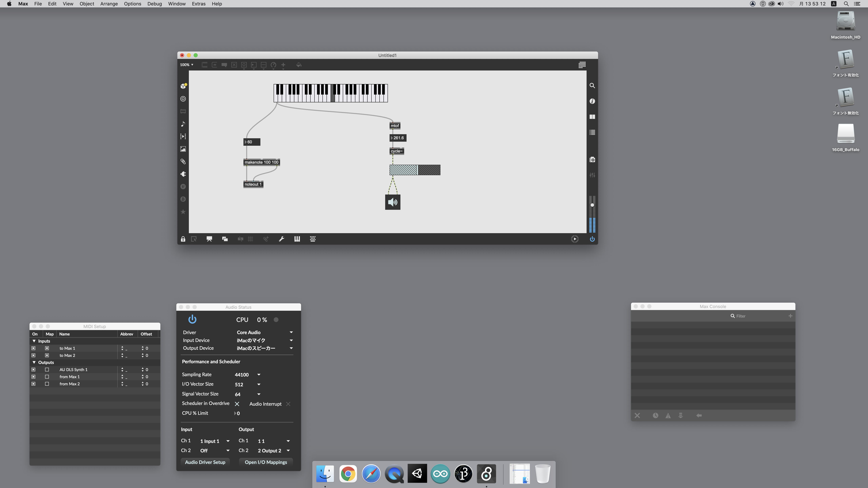Open the inspector info icon in right sidebar
The image size is (868, 488).
592,101
